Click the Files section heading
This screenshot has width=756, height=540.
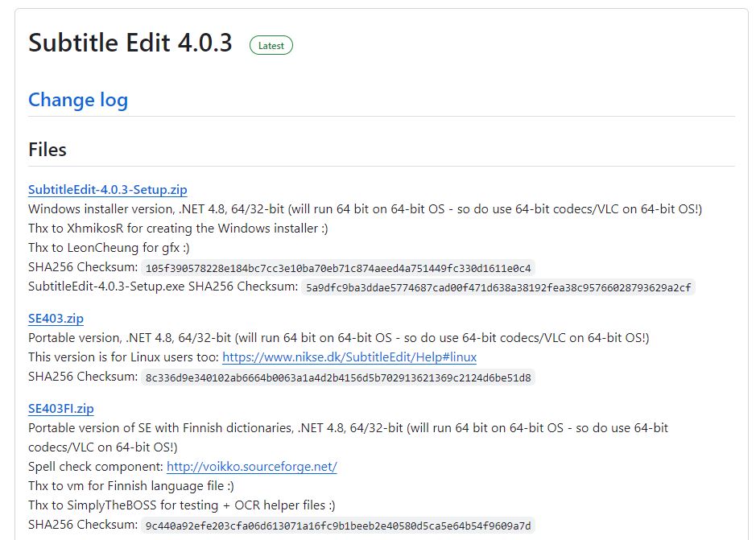click(48, 150)
